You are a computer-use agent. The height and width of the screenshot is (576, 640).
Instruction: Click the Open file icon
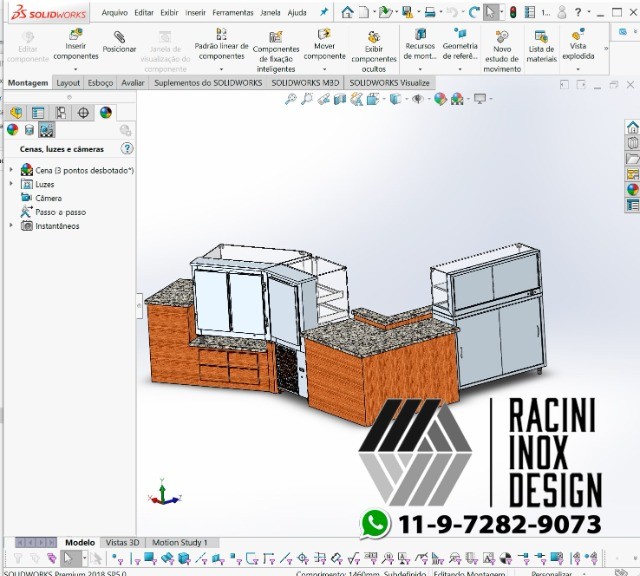(x=384, y=12)
